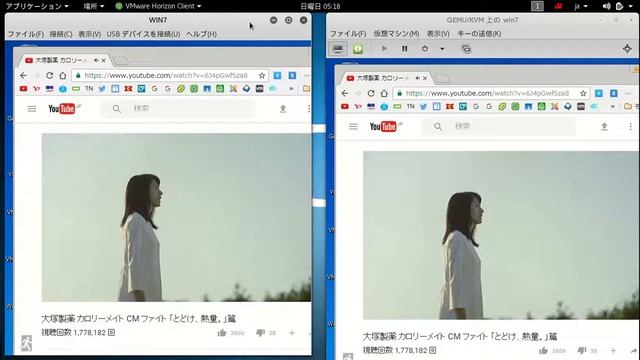Expand the shutdown options dropdown arrow
640x360 pixels.
442,49
